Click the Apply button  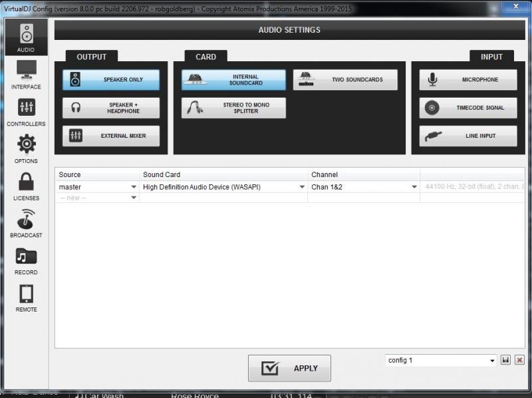pos(289,368)
